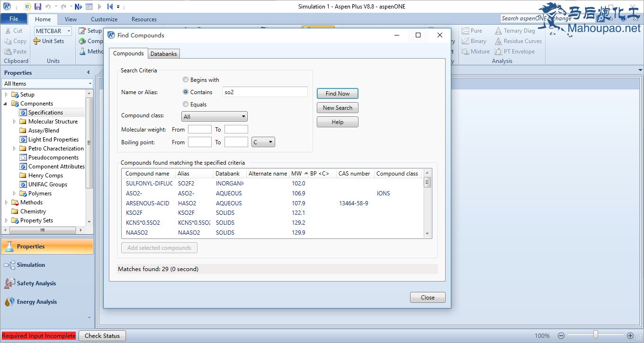Click the Boiling point To field

[x=236, y=142]
